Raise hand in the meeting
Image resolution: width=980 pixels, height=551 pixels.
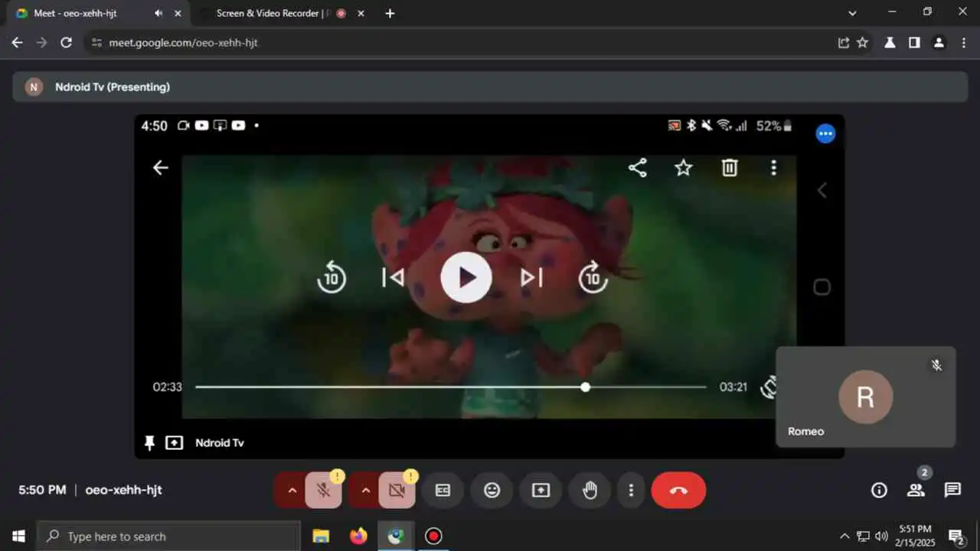click(x=590, y=491)
